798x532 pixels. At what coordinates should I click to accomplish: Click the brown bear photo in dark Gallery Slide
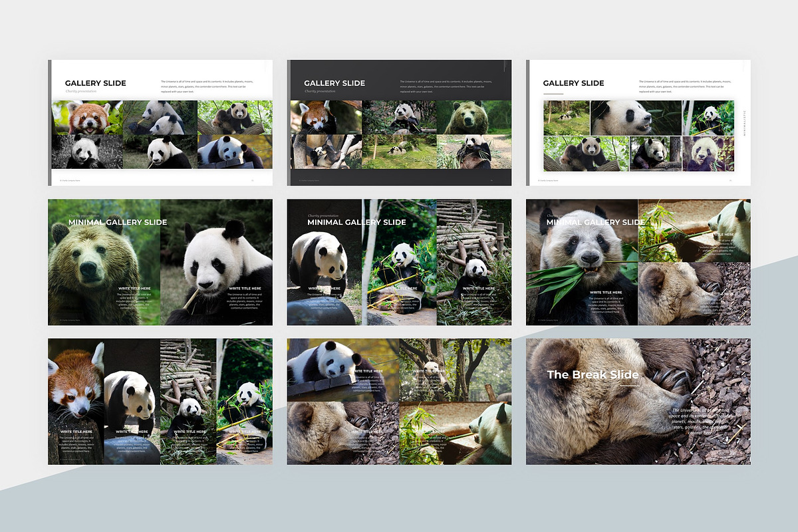tap(473, 118)
